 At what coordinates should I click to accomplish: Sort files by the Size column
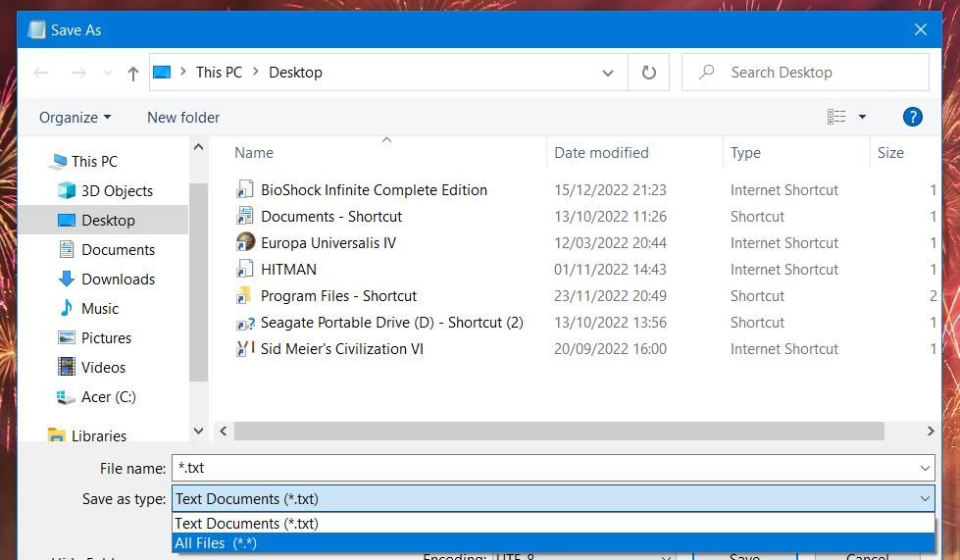890,153
